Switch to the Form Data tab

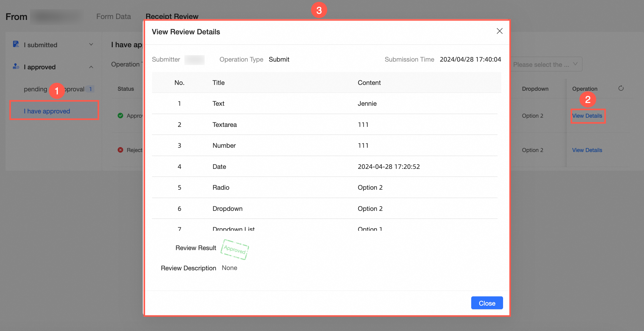(x=113, y=17)
